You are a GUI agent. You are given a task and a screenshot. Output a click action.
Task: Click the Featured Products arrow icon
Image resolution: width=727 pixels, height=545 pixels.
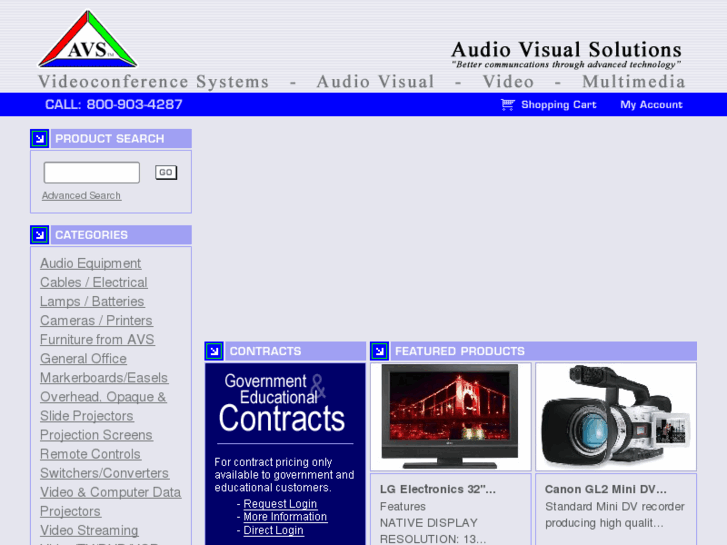379,351
